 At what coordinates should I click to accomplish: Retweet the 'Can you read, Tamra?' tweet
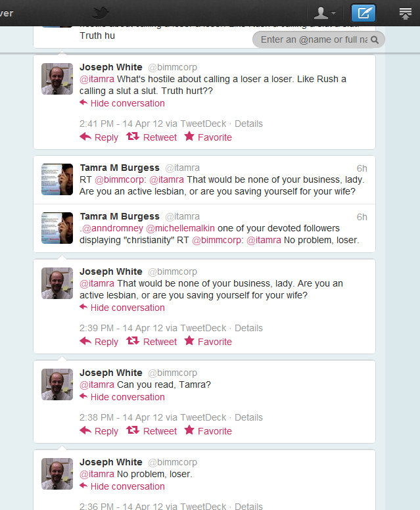(152, 431)
